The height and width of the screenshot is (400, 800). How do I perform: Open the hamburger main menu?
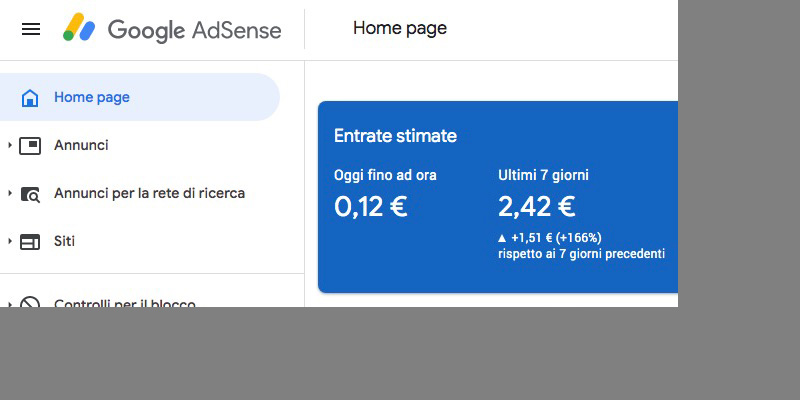click(x=31, y=29)
